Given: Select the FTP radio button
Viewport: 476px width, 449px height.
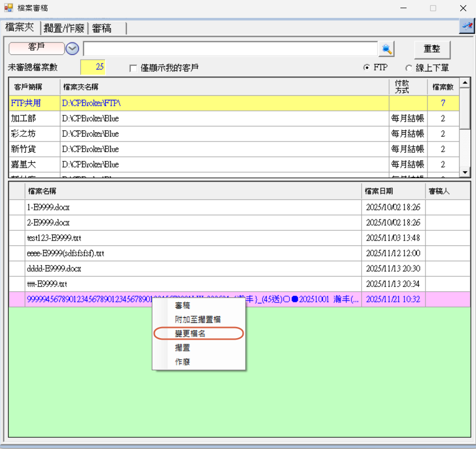Looking at the screenshot, I should click(367, 68).
